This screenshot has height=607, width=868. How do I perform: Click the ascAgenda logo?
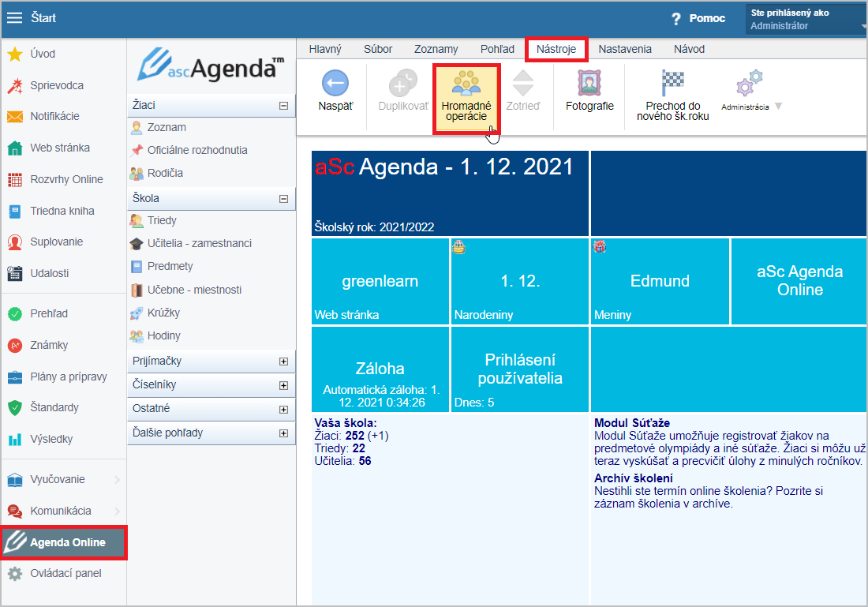[x=211, y=66]
